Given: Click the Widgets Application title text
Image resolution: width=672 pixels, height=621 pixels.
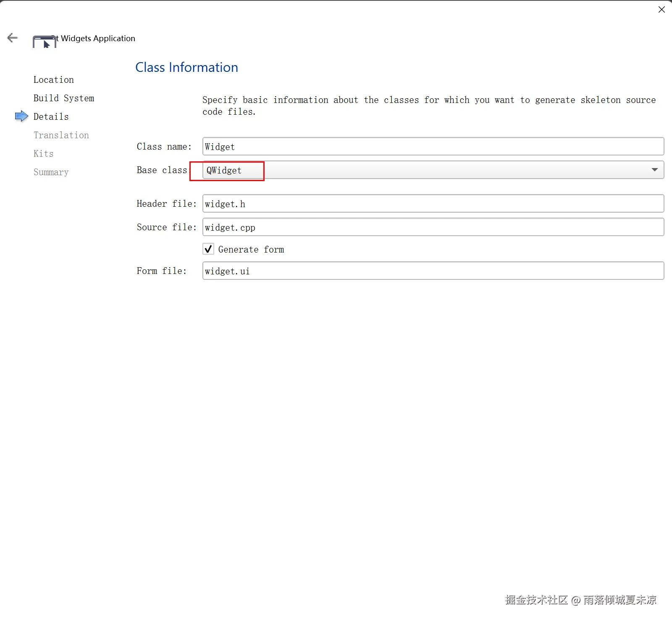Looking at the screenshot, I should coord(98,38).
